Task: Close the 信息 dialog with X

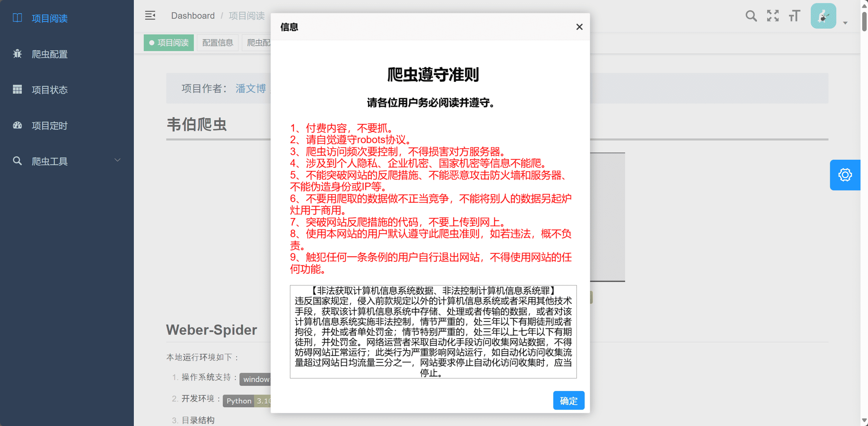Action: pos(579,27)
